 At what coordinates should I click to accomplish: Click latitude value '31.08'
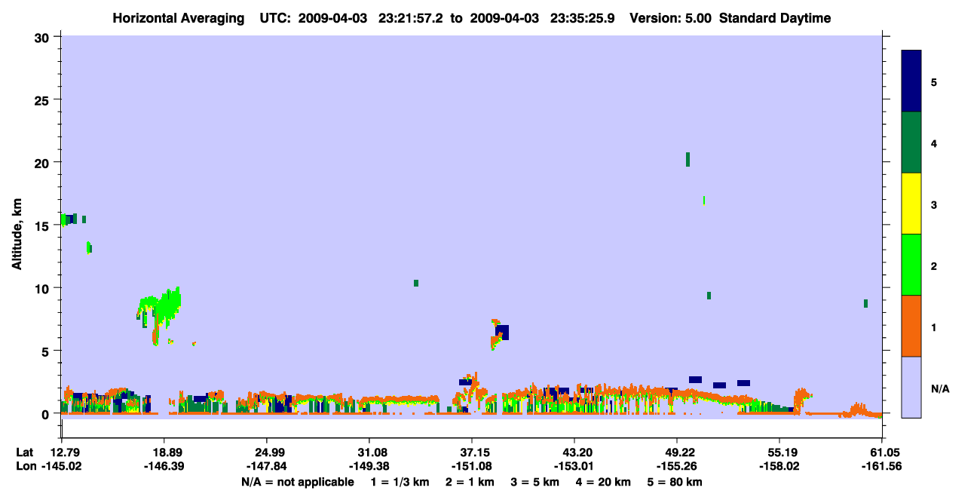pyautogui.click(x=369, y=452)
